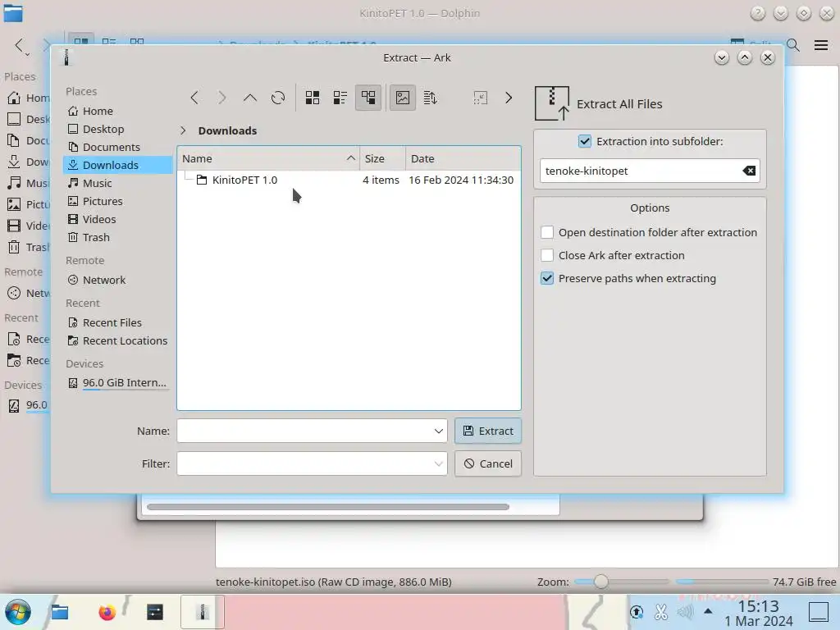Select Videos in Extract dialog places

tap(118, 219)
